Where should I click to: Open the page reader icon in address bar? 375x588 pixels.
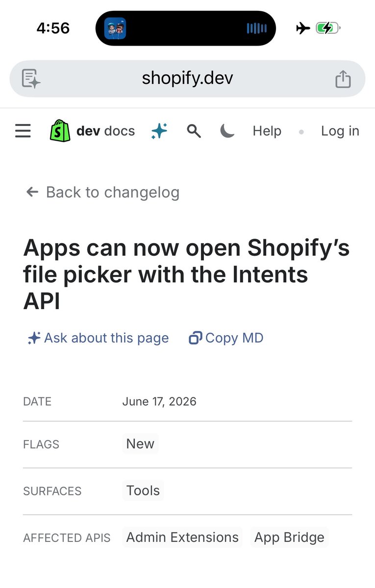31,78
